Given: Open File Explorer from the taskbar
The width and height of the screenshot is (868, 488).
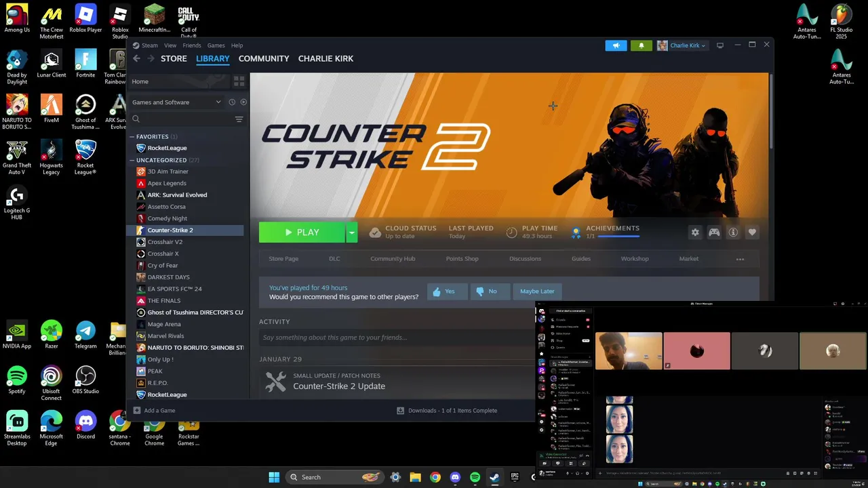Looking at the screenshot, I should click(x=416, y=477).
